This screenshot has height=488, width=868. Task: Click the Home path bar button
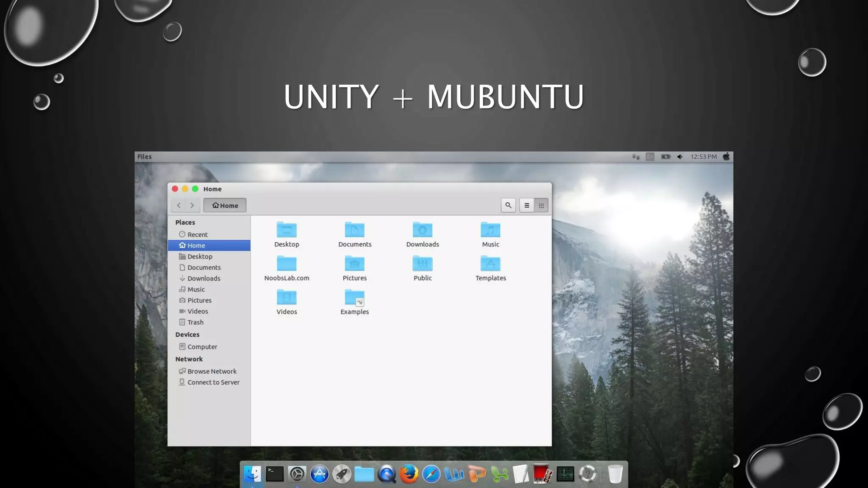tap(225, 205)
